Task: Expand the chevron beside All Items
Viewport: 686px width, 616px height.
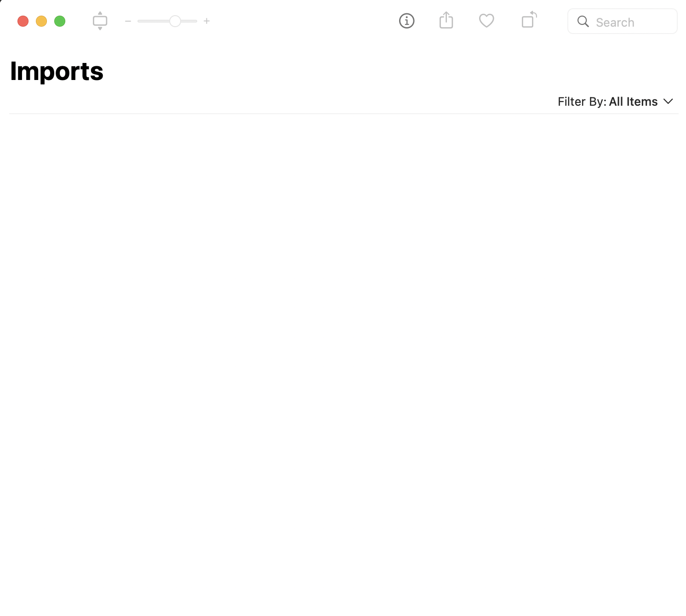Action: pyautogui.click(x=668, y=102)
